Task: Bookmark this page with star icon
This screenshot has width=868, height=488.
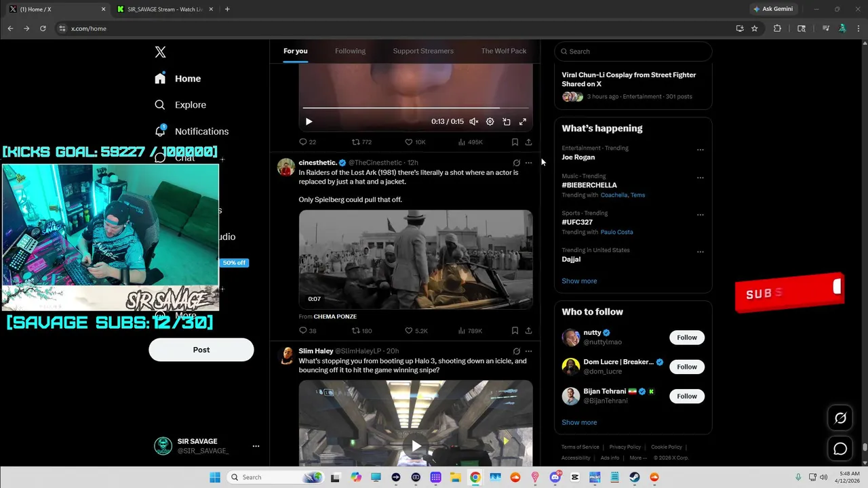Action: pos(754,28)
